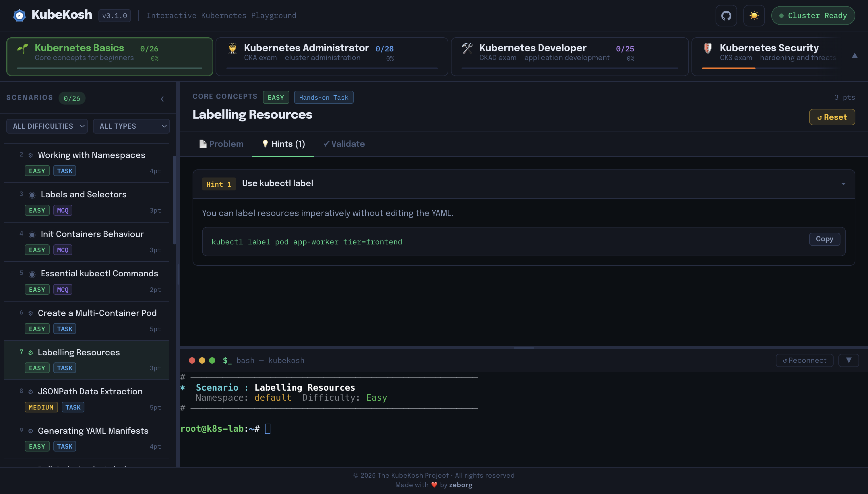Click the gear icon beside Working with Namespaces
Screen dimensions: 868x494
point(30,155)
